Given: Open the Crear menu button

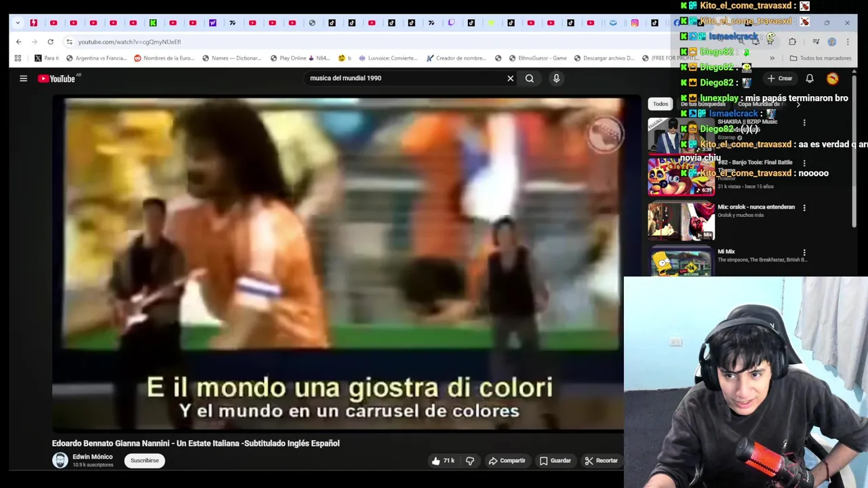Looking at the screenshot, I should [x=780, y=79].
